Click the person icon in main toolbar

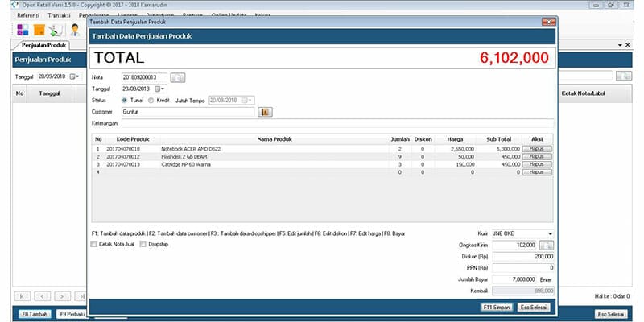point(74,30)
